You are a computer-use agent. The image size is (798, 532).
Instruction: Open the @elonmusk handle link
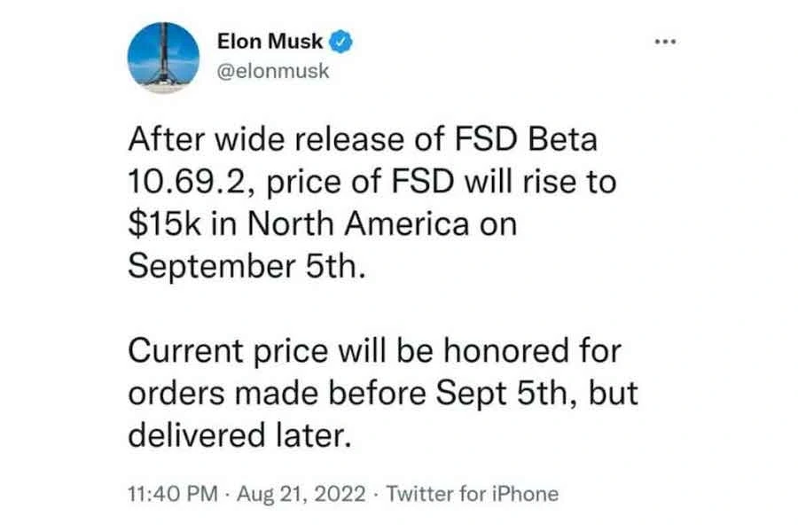273,70
